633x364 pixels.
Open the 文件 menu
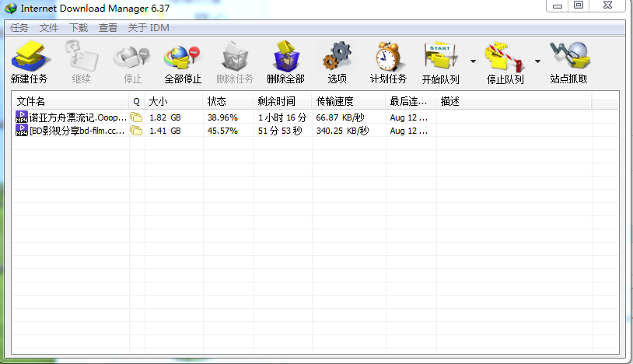49,28
